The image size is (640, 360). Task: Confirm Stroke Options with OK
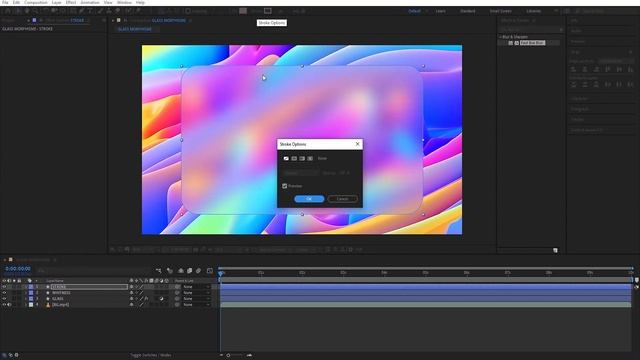click(x=309, y=199)
